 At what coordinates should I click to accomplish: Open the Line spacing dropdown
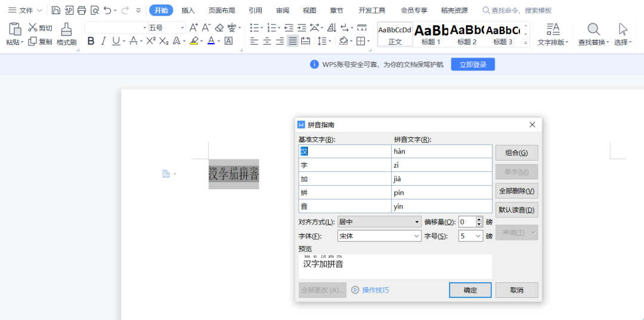pyautogui.click(x=324, y=41)
